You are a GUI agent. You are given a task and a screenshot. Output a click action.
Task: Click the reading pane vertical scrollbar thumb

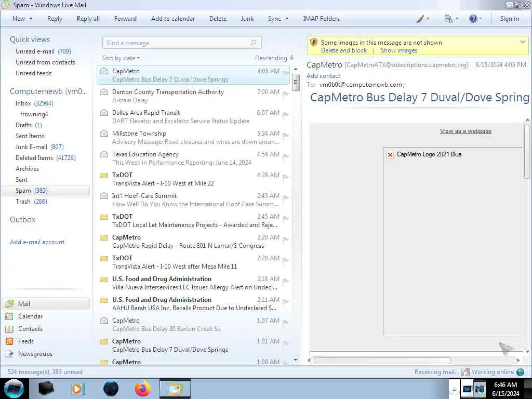(527, 151)
